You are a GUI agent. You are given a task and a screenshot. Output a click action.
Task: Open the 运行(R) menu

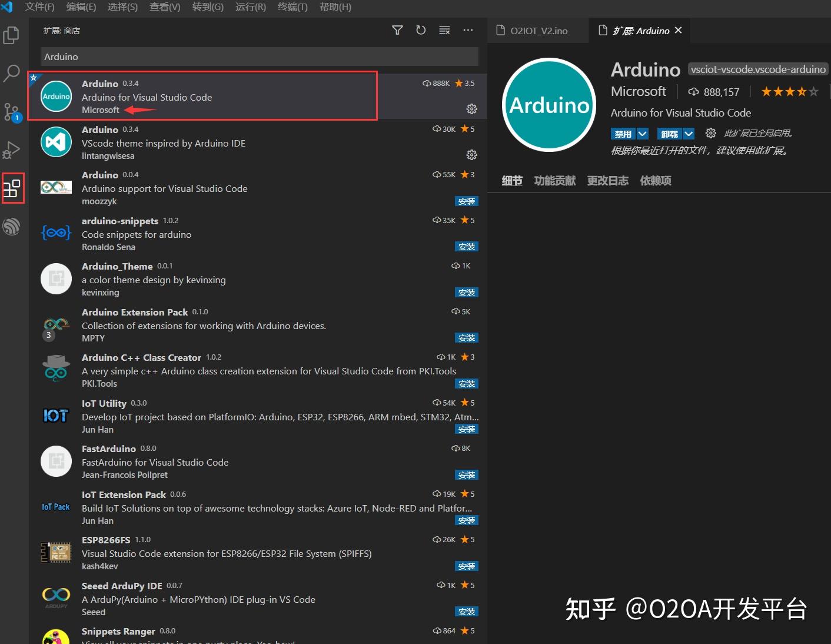click(251, 7)
